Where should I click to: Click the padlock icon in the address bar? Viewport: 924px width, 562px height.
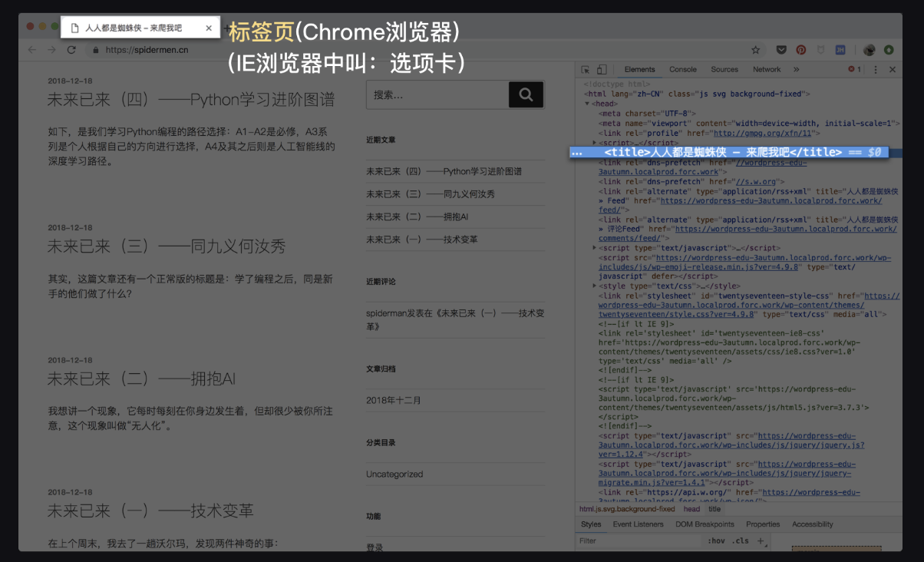(x=96, y=50)
